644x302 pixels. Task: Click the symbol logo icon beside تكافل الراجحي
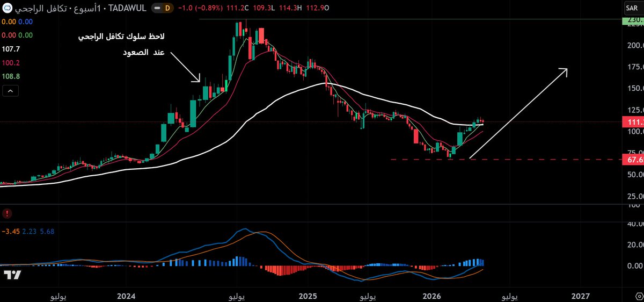click(x=6, y=9)
